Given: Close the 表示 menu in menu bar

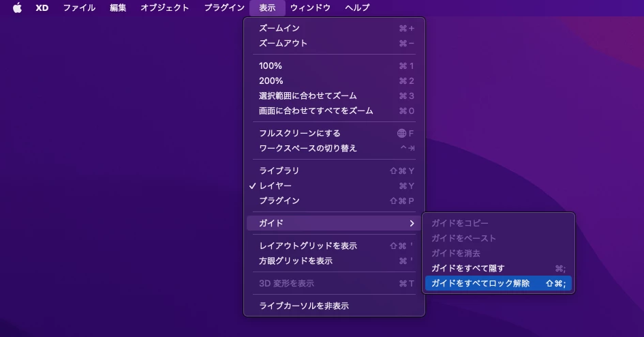Looking at the screenshot, I should coord(267,8).
